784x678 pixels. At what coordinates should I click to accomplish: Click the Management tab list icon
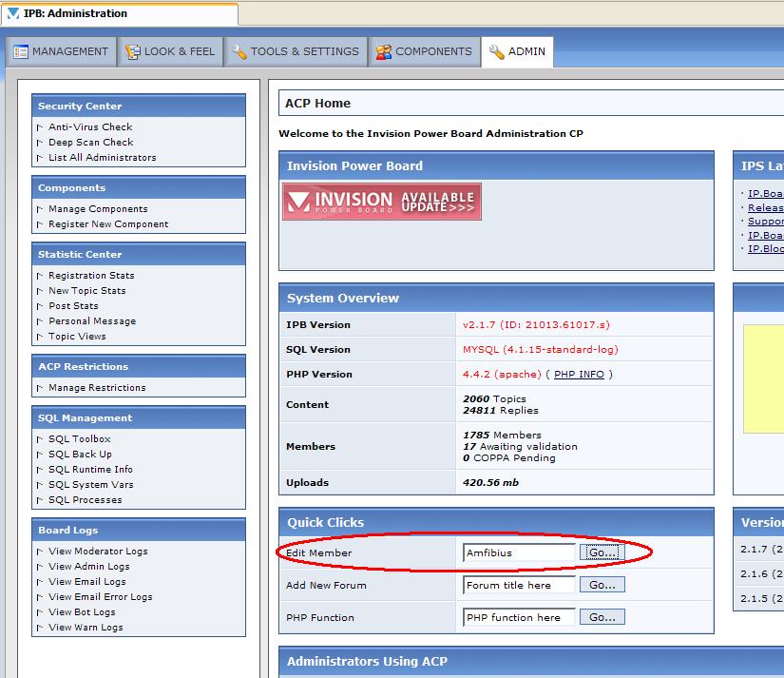21,51
